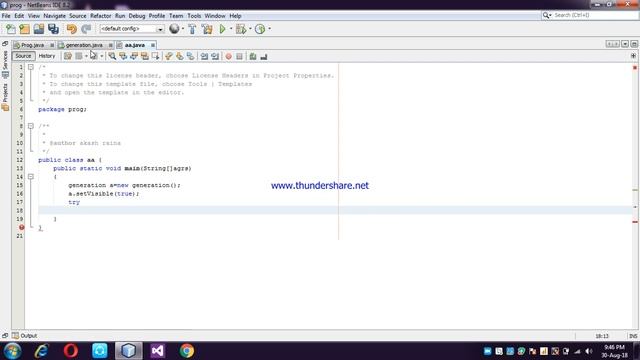Open the File menu
Screen dimensions: 640x360
tap(6, 16)
